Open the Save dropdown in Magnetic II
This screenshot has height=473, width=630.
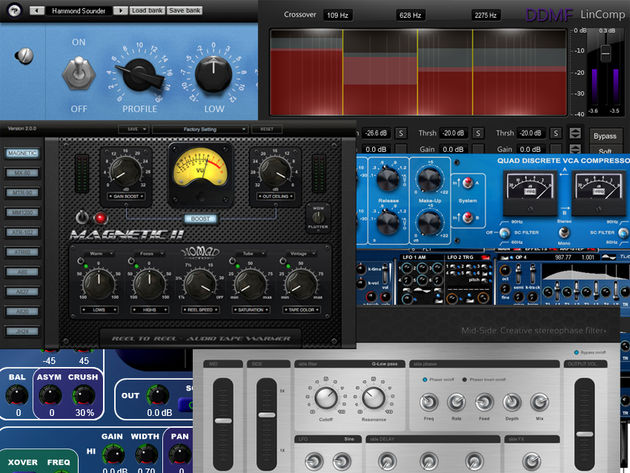click(x=133, y=129)
